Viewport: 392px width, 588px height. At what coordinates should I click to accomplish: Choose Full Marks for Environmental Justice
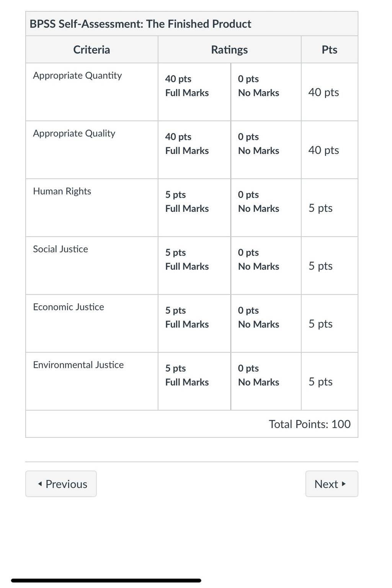[x=194, y=381]
